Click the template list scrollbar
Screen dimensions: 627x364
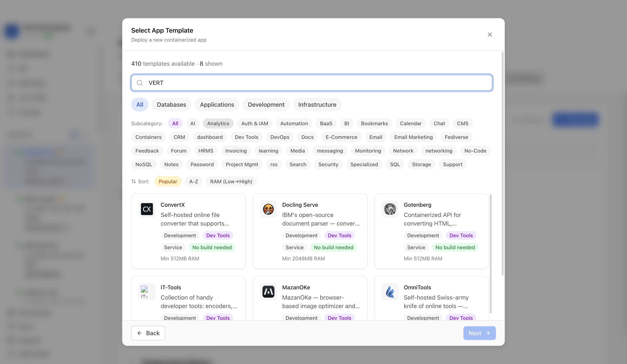coord(491,254)
